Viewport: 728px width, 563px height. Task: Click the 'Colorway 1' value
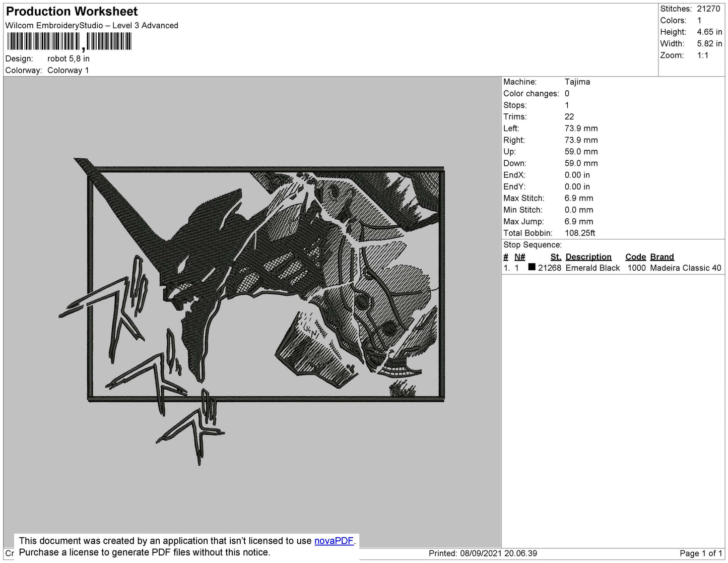(68, 70)
